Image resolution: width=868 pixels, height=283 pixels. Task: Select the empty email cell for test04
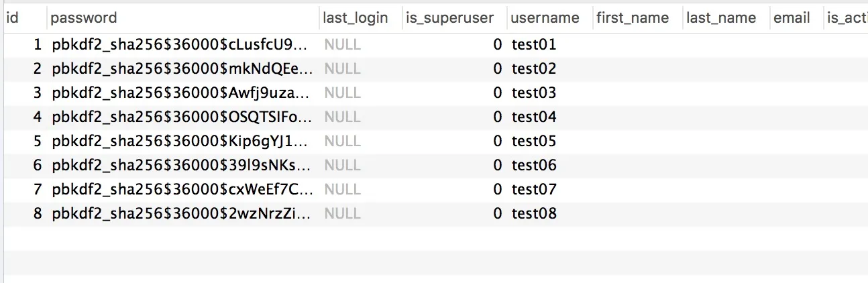click(x=796, y=117)
